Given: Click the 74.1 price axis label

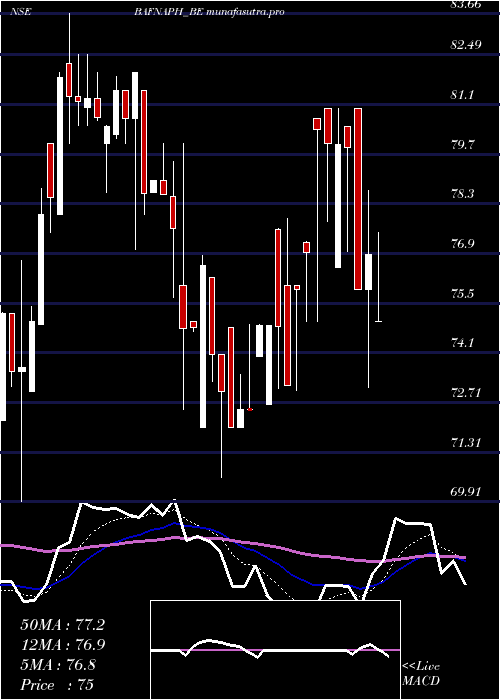Looking at the screenshot, I should pyautogui.click(x=463, y=343).
